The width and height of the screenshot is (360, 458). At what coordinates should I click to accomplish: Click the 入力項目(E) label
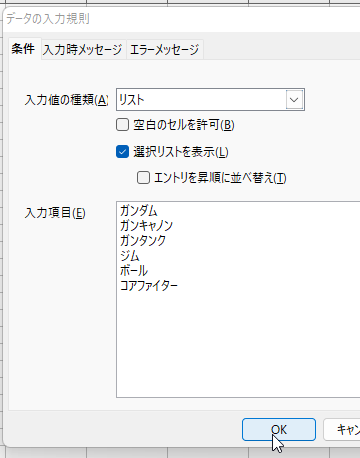(55, 213)
